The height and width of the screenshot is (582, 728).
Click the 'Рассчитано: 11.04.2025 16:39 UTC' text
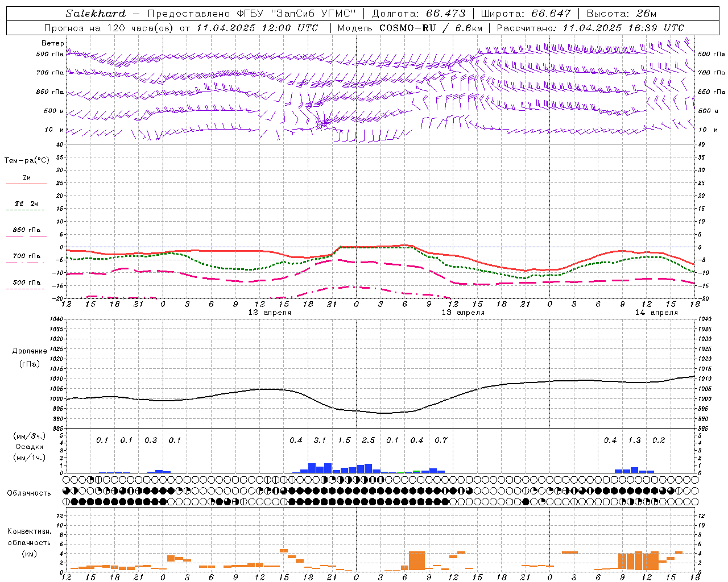(x=590, y=28)
